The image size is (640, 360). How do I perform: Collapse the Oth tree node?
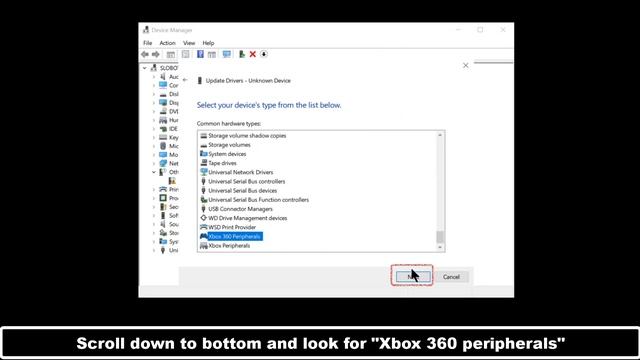click(x=153, y=172)
